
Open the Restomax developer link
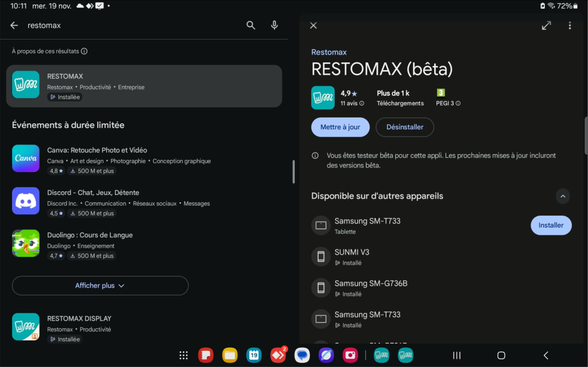tap(329, 52)
